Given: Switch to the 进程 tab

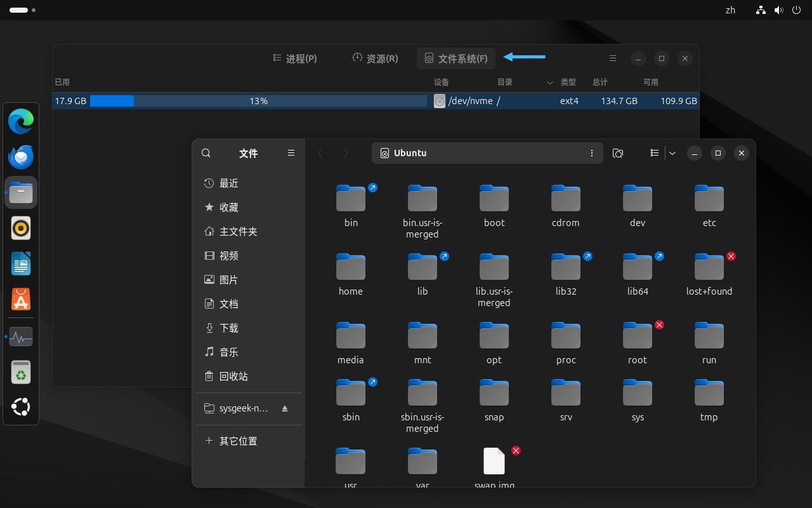Looking at the screenshot, I should point(294,58).
